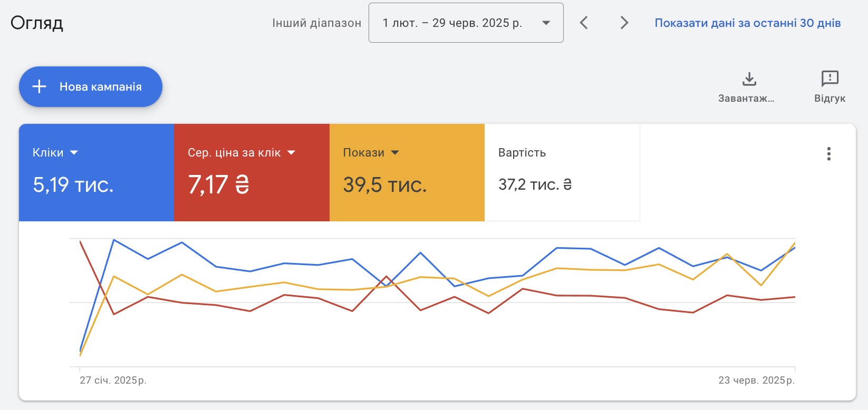Viewport: 868px width, 410px height.
Task: Go to next date period arrow
Action: (624, 23)
